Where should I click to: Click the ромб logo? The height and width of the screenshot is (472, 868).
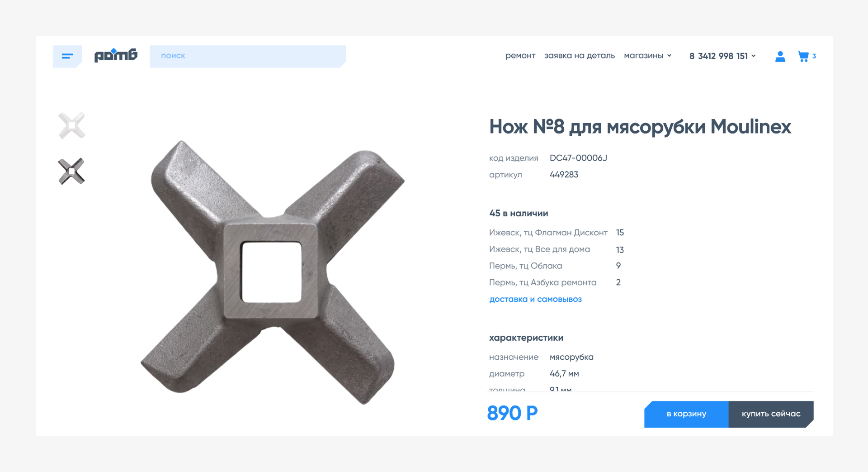pos(116,55)
